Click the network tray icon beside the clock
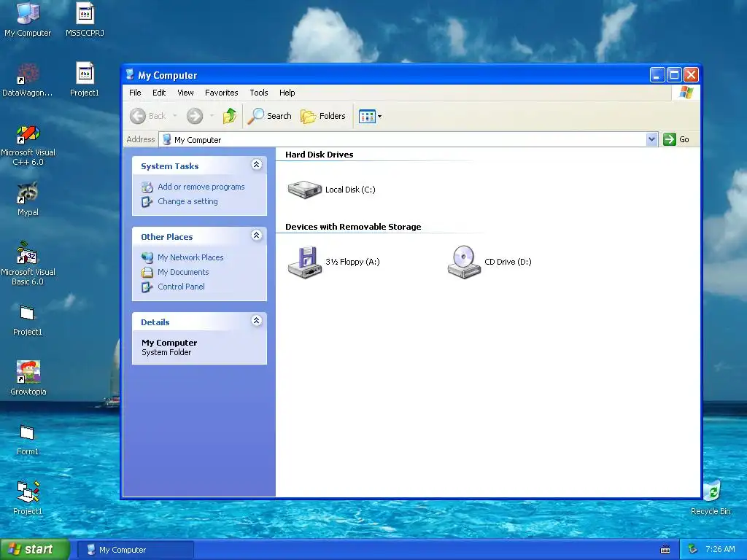747x560 pixels. click(693, 550)
